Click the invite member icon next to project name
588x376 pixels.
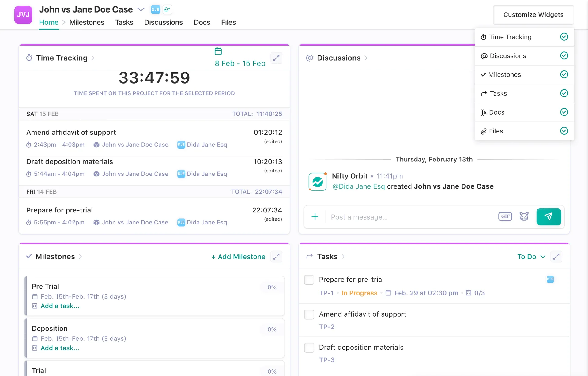167,9
